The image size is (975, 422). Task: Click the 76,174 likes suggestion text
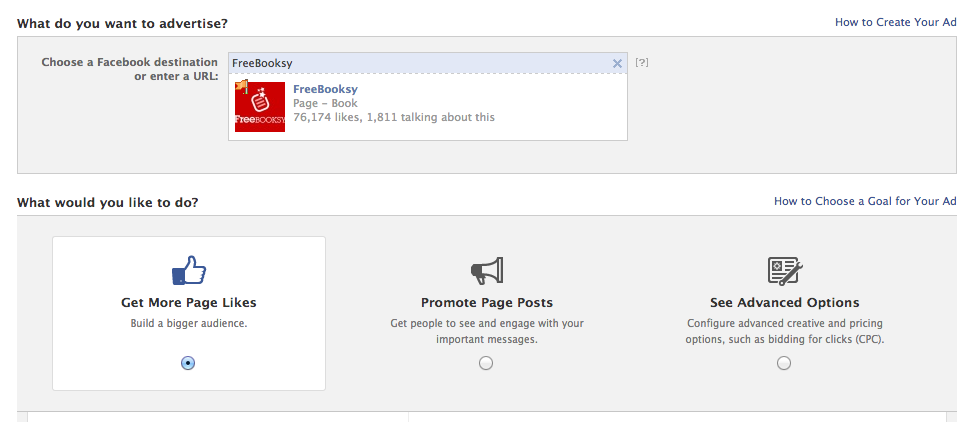click(394, 117)
